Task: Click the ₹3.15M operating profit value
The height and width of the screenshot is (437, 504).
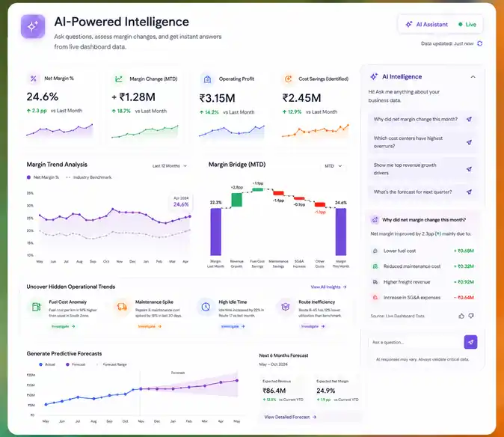Action: coord(218,98)
